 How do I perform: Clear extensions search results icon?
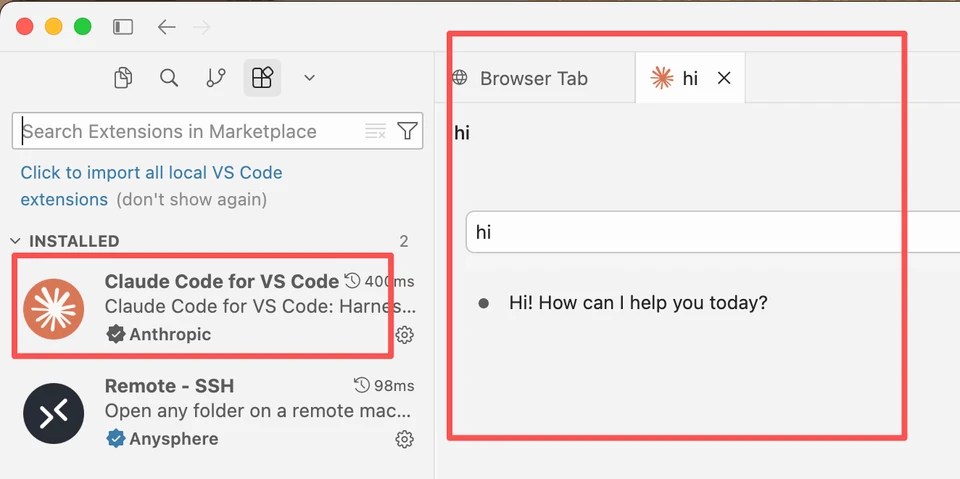pyautogui.click(x=375, y=131)
